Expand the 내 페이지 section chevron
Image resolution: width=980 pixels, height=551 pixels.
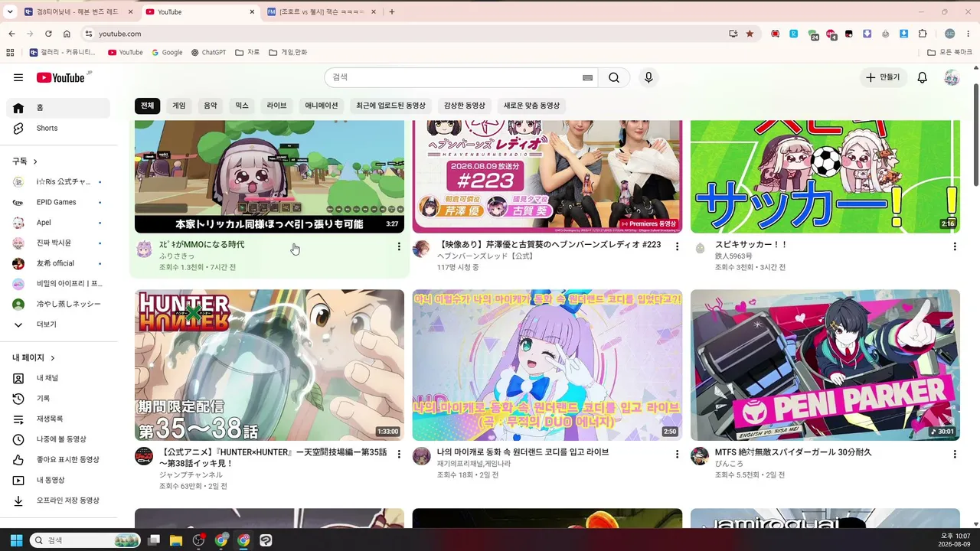point(53,357)
